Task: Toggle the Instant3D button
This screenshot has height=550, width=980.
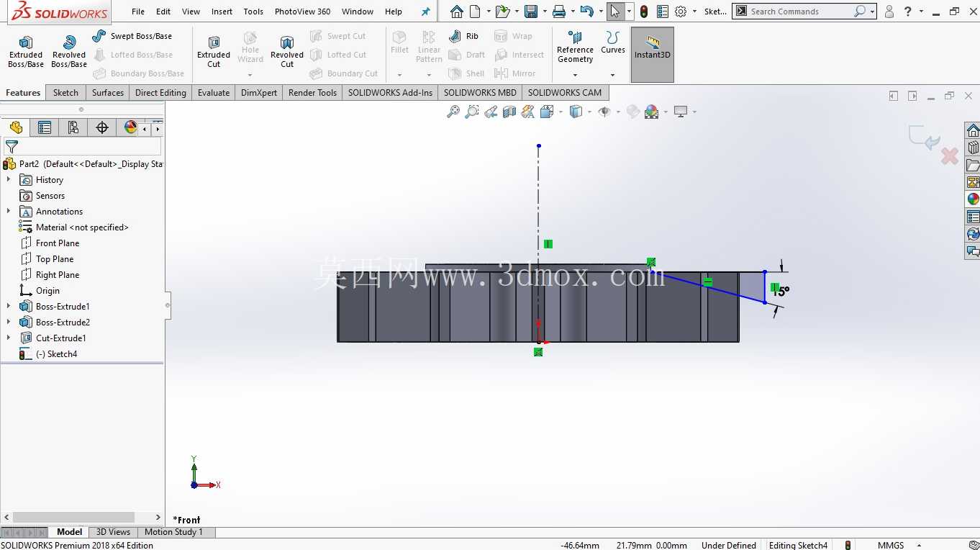Action: click(x=652, y=54)
